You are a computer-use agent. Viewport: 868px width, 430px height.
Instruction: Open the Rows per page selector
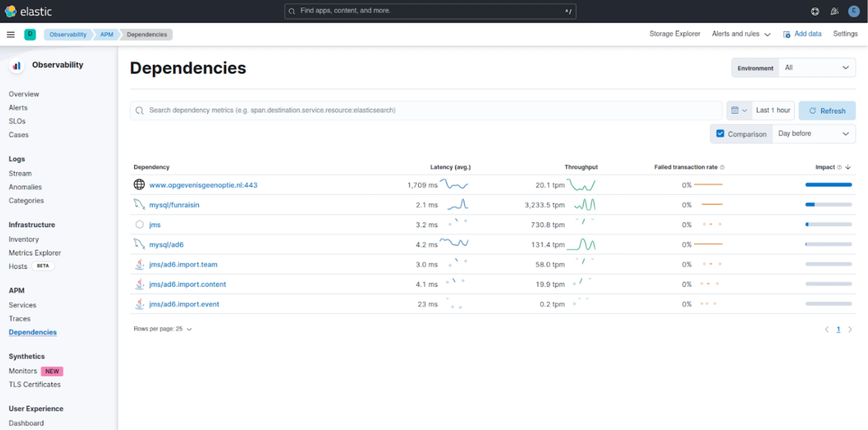[163, 329]
